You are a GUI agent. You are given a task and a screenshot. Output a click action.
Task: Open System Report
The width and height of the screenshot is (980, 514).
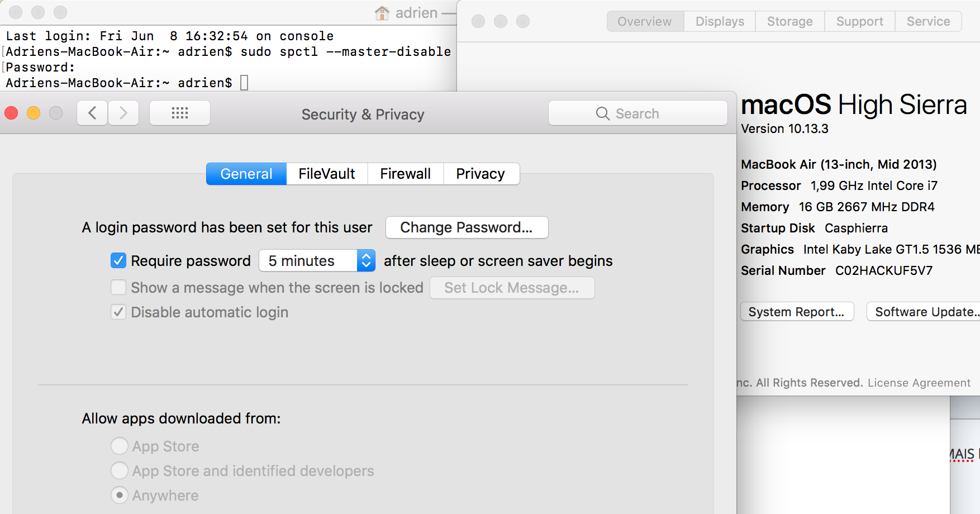click(796, 312)
